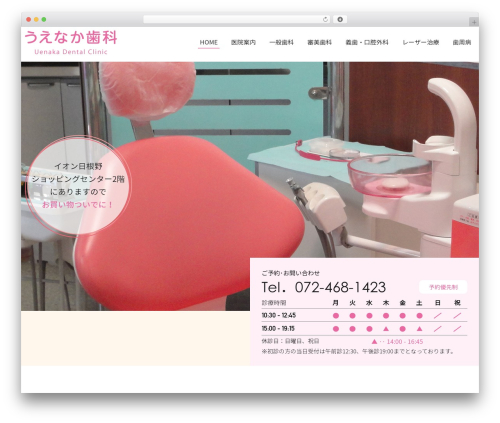This screenshot has width=500, height=423.
Task: Click the 月 column header
Action: pyautogui.click(x=336, y=303)
